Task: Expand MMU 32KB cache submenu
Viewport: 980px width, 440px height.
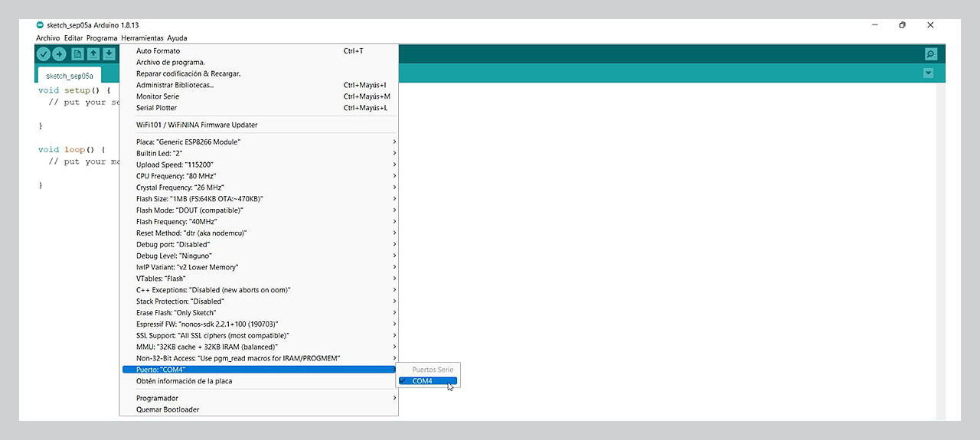Action: click(x=259, y=347)
